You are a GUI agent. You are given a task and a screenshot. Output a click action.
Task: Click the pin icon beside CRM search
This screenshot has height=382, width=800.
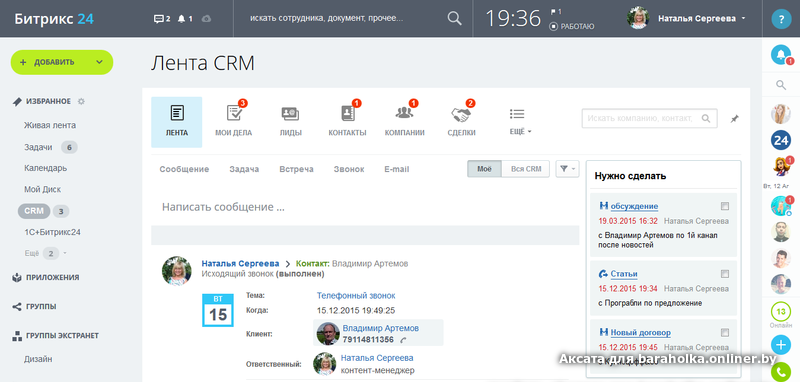click(734, 118)
